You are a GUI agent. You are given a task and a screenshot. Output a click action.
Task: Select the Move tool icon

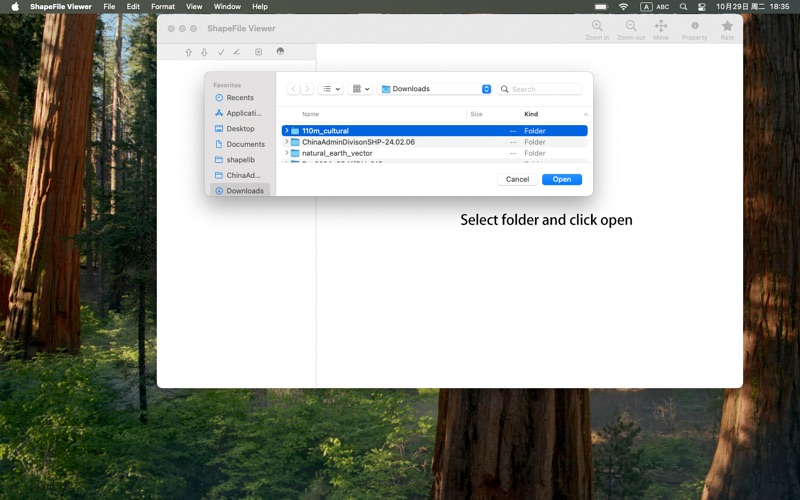[x=661, y=26]
